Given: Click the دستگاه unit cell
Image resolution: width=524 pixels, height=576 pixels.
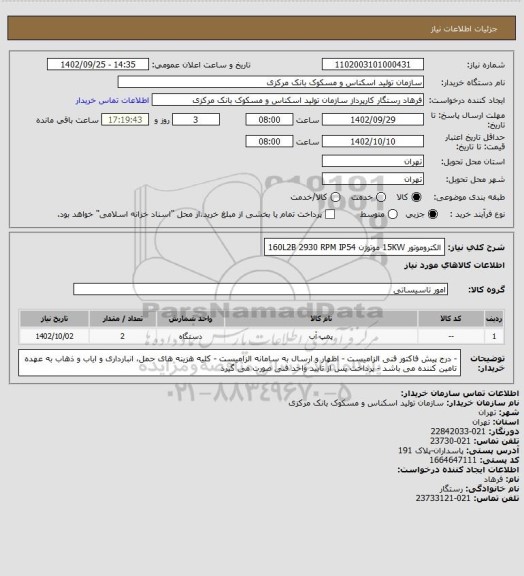Looking at the screenshot, I should coord(190,336).
